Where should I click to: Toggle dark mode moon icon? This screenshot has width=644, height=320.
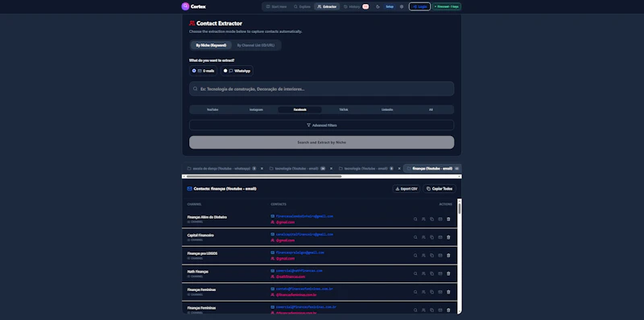tap(378, 6)
